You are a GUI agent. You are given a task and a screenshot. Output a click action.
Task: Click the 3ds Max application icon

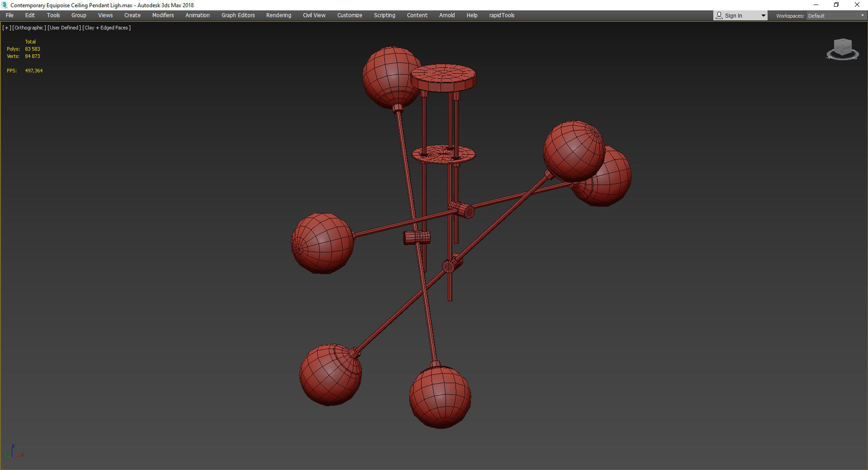click(x=5, y=5)
